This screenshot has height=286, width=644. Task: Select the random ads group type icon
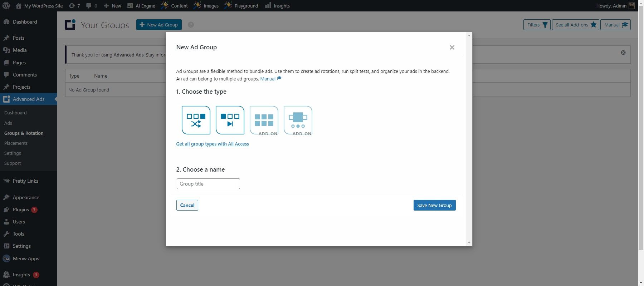coord(196,120)
